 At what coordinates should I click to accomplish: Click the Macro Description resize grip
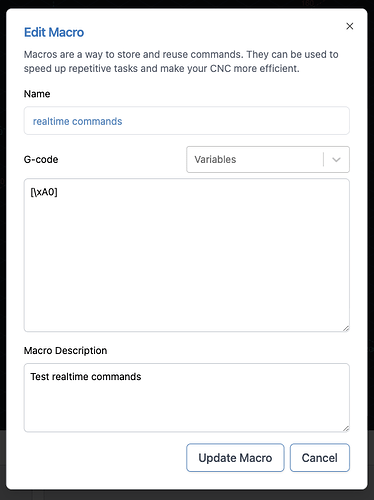346,429
